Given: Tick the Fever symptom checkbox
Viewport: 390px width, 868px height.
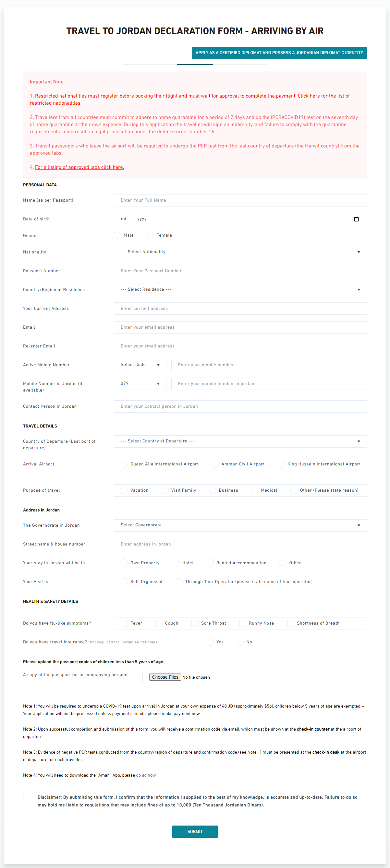Looking at the screenshot, I should tap(124, 623).
